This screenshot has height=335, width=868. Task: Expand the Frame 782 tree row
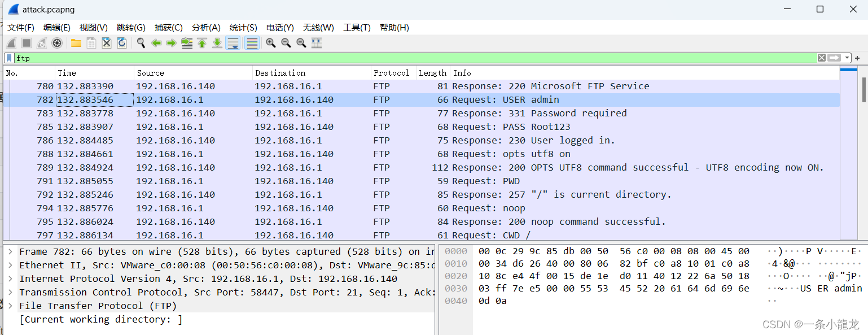(10, 251)
